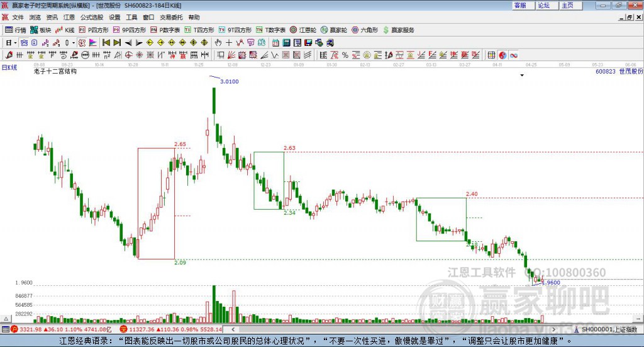
Task: Click the black left arrow step-back icon
Action: (128, 43)
